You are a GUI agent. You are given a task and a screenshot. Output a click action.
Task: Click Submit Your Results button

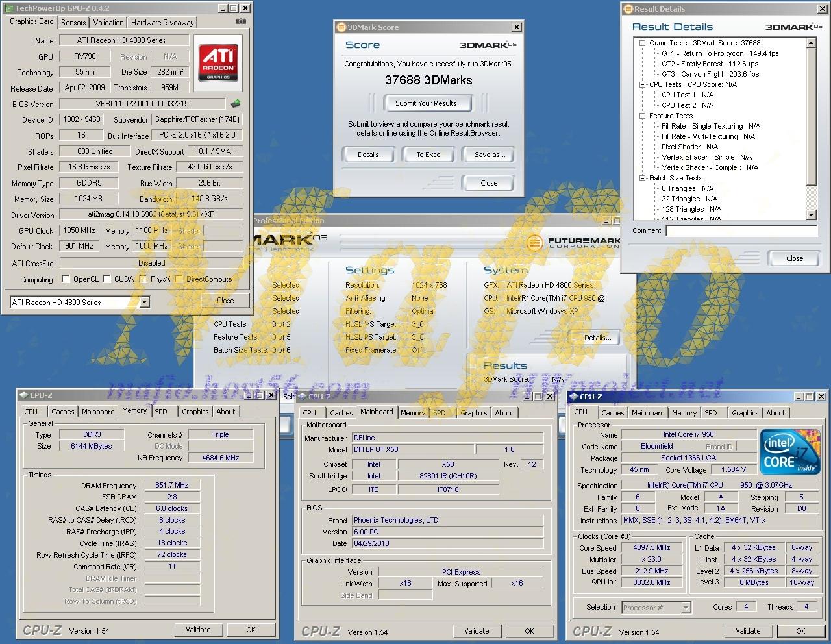point(429,103)
